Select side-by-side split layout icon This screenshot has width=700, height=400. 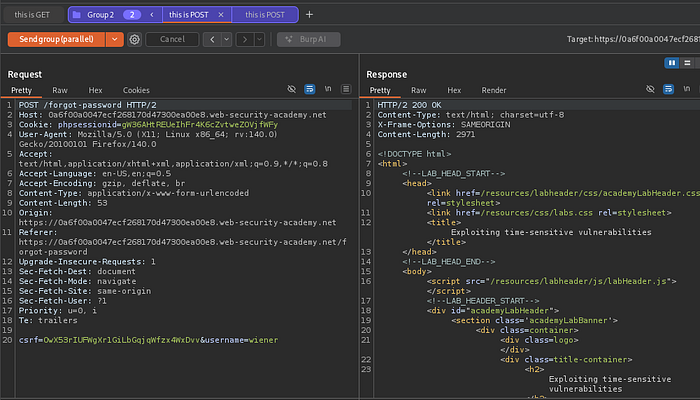[672, 63]
